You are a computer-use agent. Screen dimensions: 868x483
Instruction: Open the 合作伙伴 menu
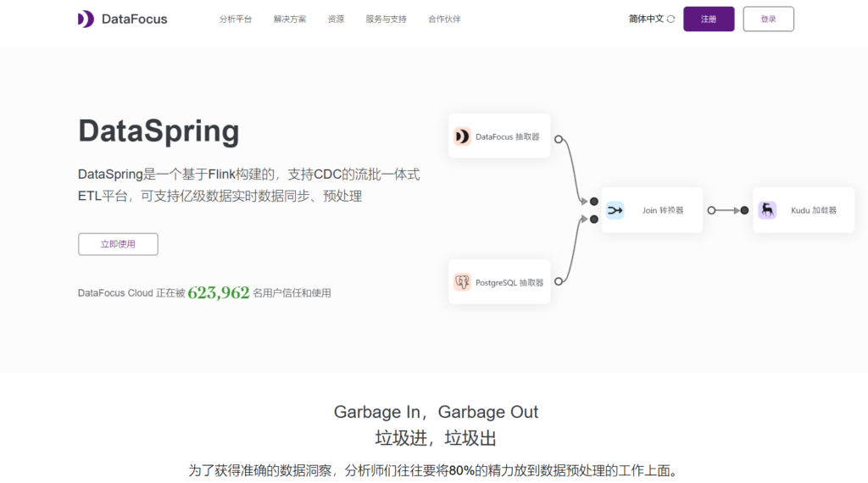(x=444, y=19)
